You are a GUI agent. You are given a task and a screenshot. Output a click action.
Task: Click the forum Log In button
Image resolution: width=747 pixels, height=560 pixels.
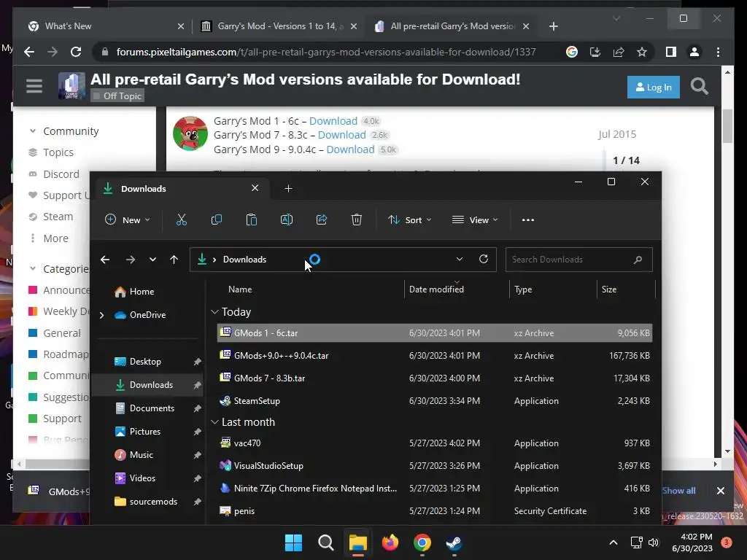click(653, 87)
